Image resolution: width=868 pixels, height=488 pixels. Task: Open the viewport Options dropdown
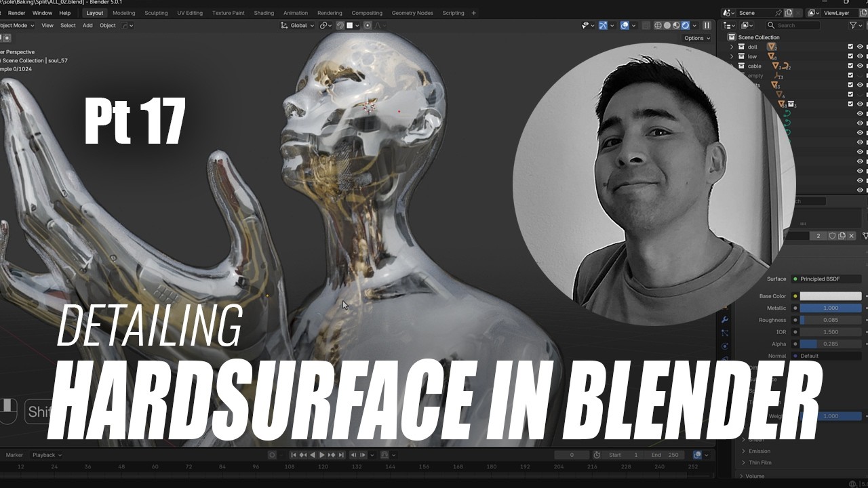point(697,38)
